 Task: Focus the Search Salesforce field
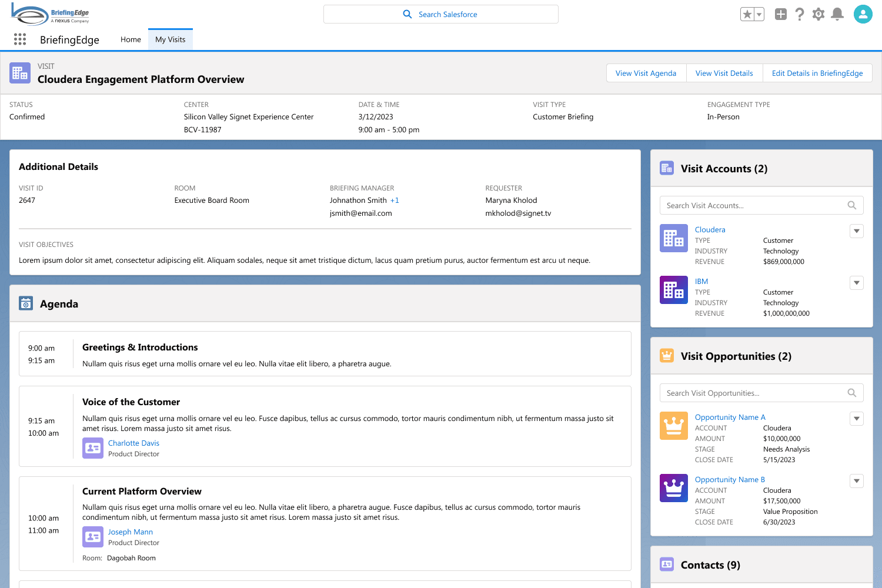441,14
